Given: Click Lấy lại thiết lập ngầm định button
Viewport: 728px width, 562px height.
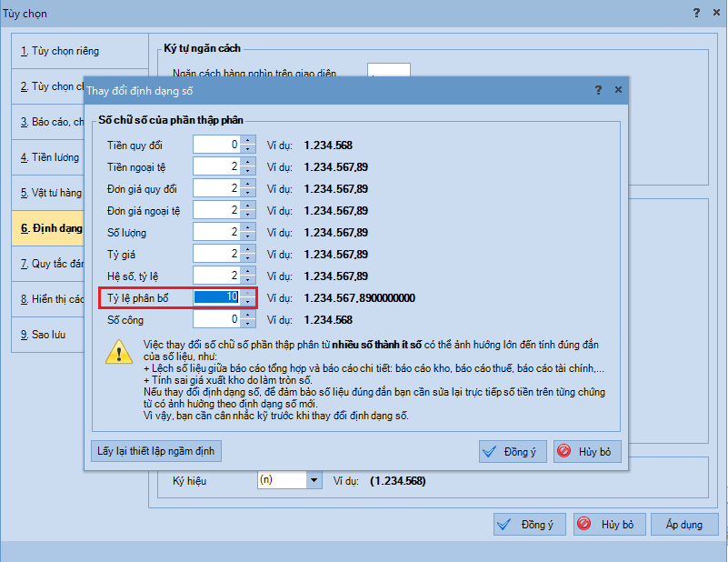Looking at the screenshot, I should pos(157,451).
